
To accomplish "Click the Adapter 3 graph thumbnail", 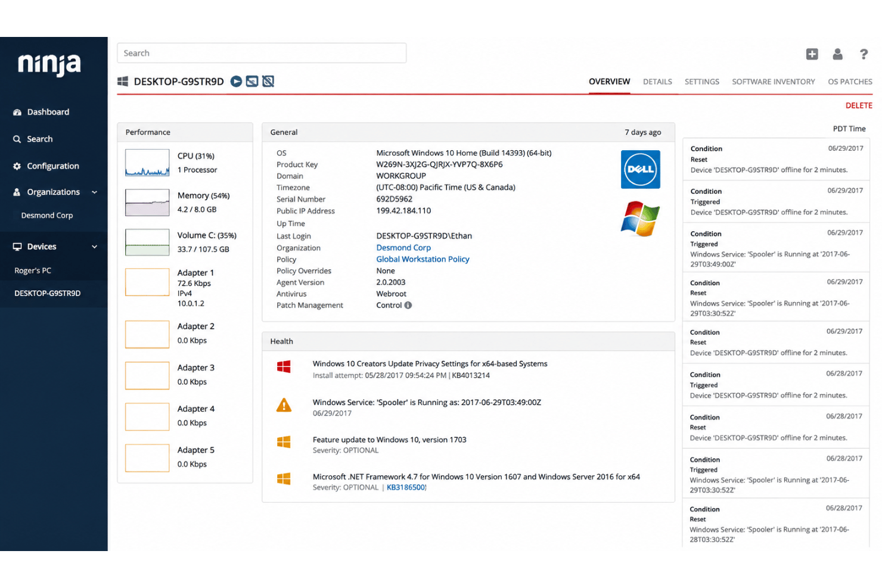I will point(147,375).
